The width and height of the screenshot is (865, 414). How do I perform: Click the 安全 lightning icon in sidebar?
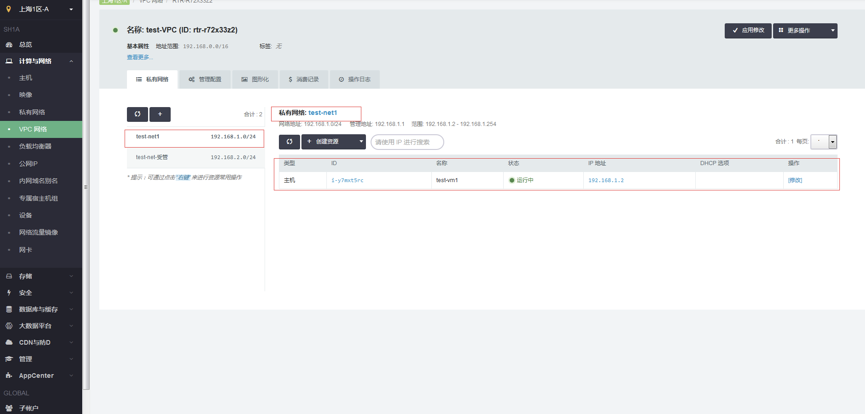(9, 293)
